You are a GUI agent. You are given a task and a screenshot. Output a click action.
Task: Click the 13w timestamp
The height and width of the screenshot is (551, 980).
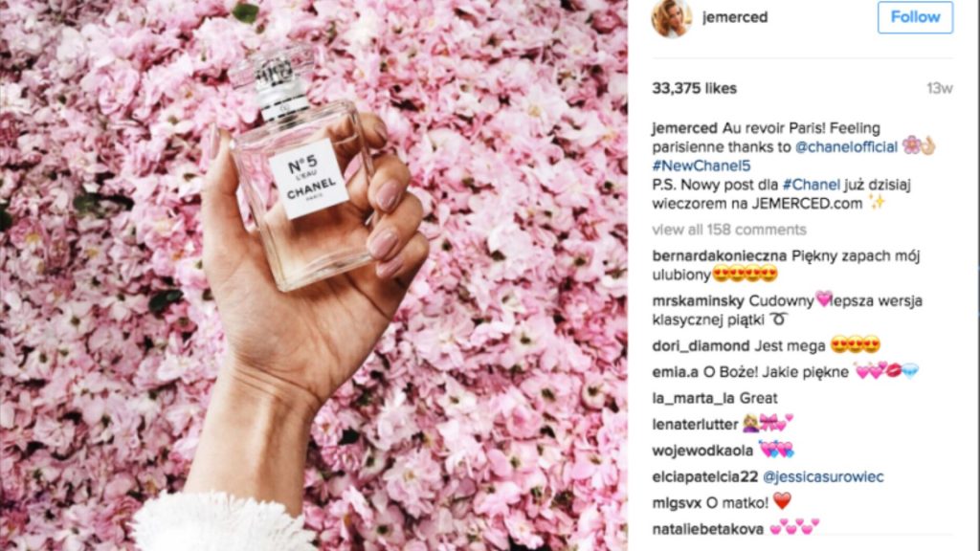click(940, 89)
